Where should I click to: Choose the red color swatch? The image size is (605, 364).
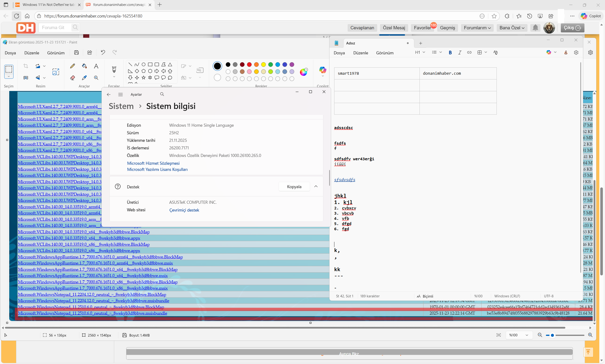coord(249,65)
